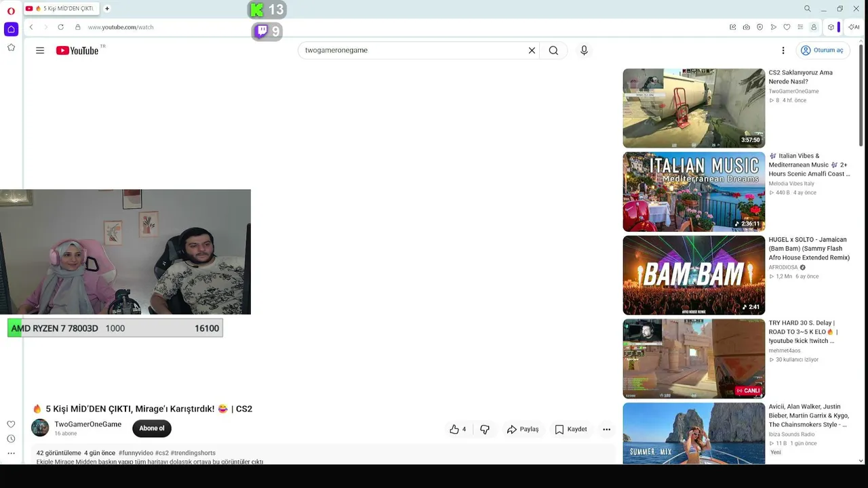
Task: Open the Italian Music Mediterranean Dreams thumbnail
Action: tap(694, 192)
